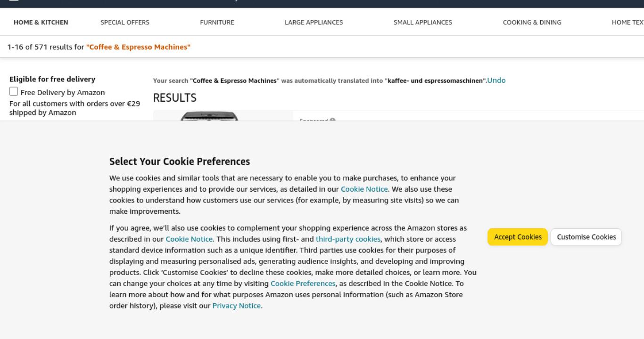Open Cookie Notice link in second paragraph

coord(189,239)
